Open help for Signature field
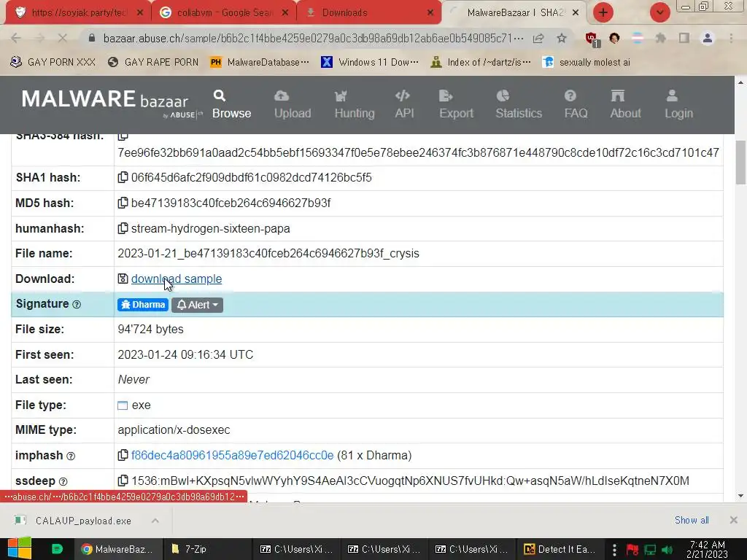The height and width of the screenshot is (560, 747). (76, 304)
